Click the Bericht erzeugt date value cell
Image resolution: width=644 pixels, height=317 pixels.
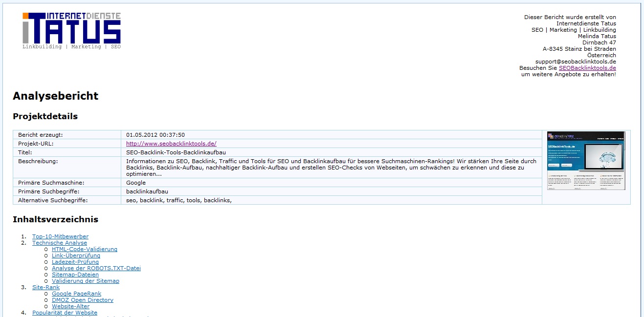[155, 135]
